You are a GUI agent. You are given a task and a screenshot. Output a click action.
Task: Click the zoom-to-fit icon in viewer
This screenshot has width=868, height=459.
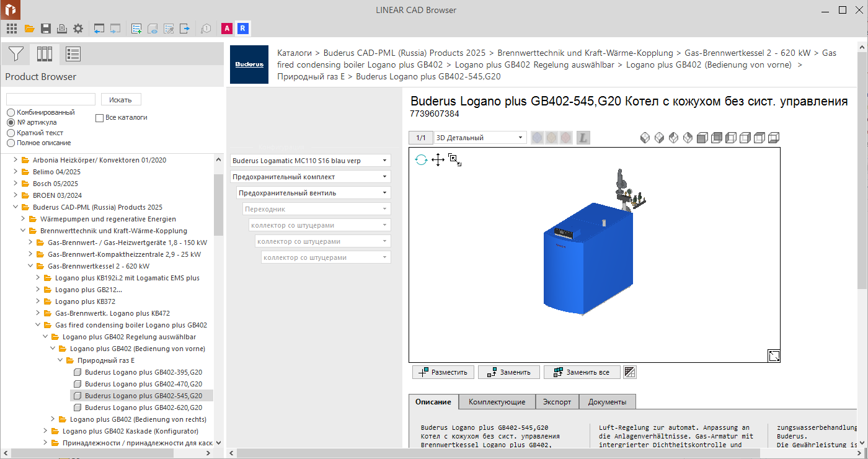tap(455, 161)
